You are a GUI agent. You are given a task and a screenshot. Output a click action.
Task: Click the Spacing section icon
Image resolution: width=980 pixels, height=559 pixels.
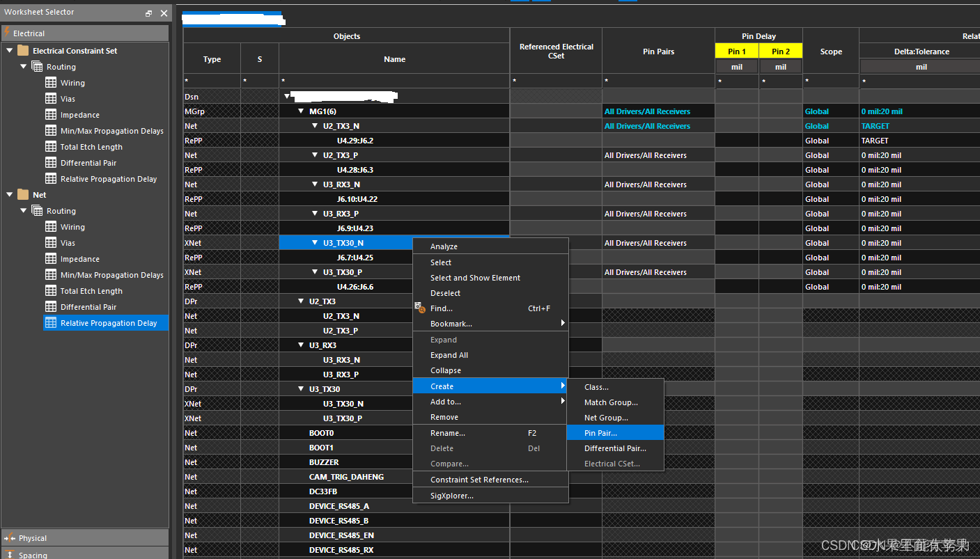10,554
